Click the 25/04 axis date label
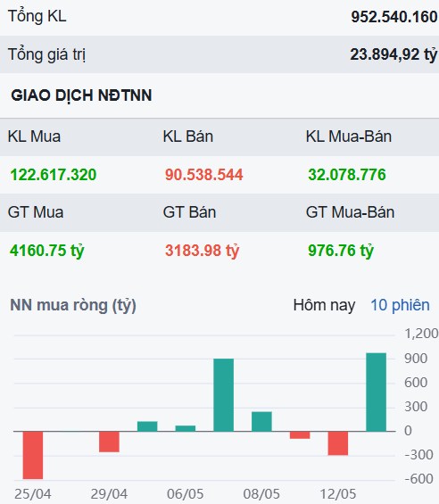 pos(33,494)
